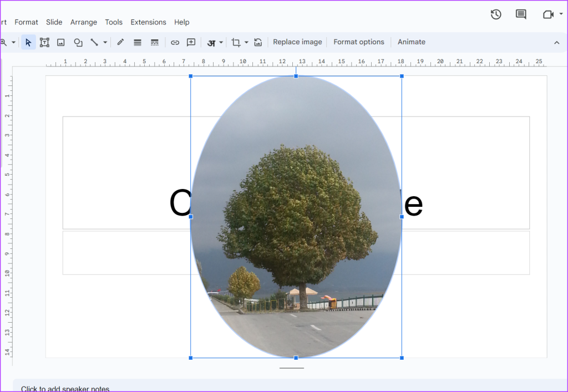Screen dimensions: 568x392
Task: Open the Extensions menu
Action: pyautogui.click(x=148, y=22)
